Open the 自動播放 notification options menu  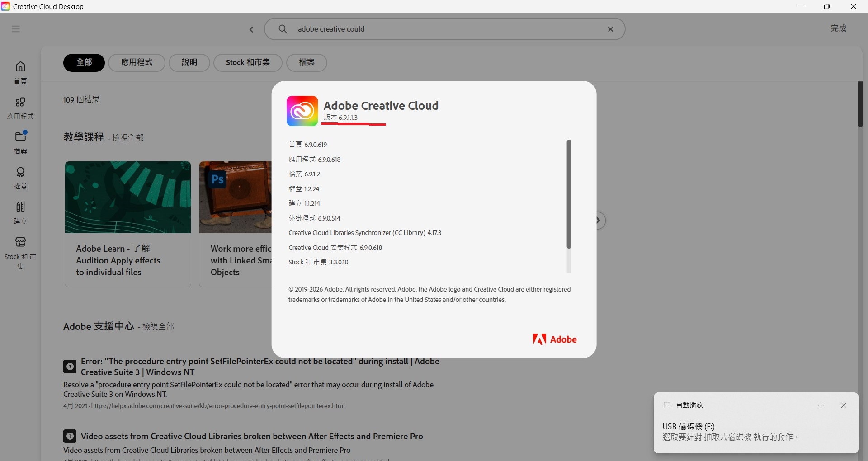(x=821, y=405)
